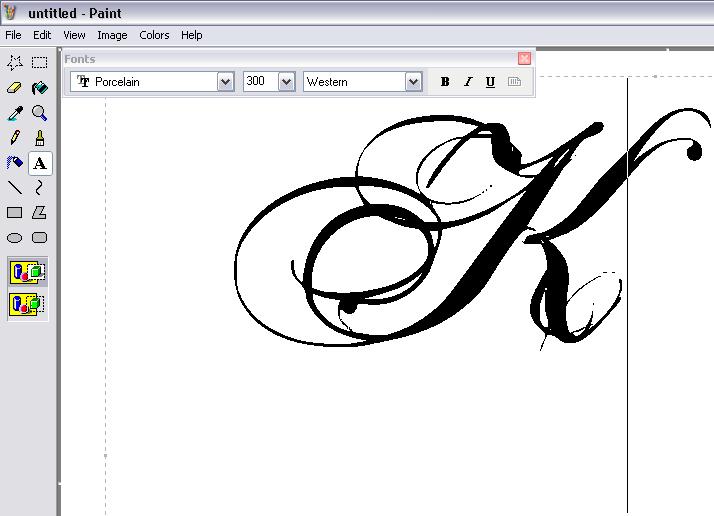The height and width of the screenshot is (516, 714).
Task: Open the font size dropdown arrow
Action: (286, 82)
